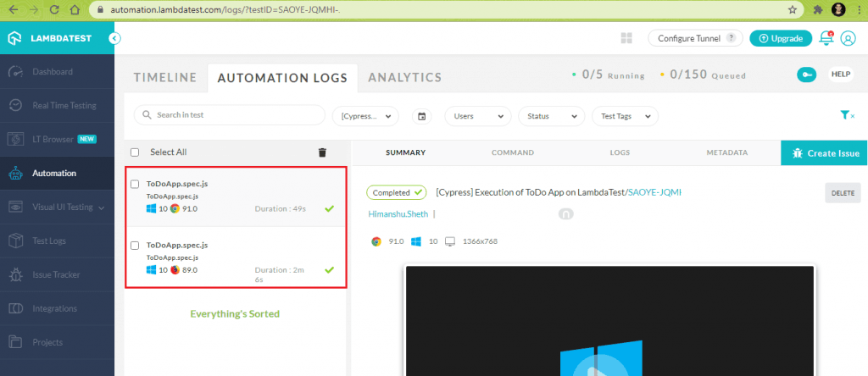The width and height of the screenshot is (868, 376).
Task: Click Create Issue button
Action: [824, 153]
